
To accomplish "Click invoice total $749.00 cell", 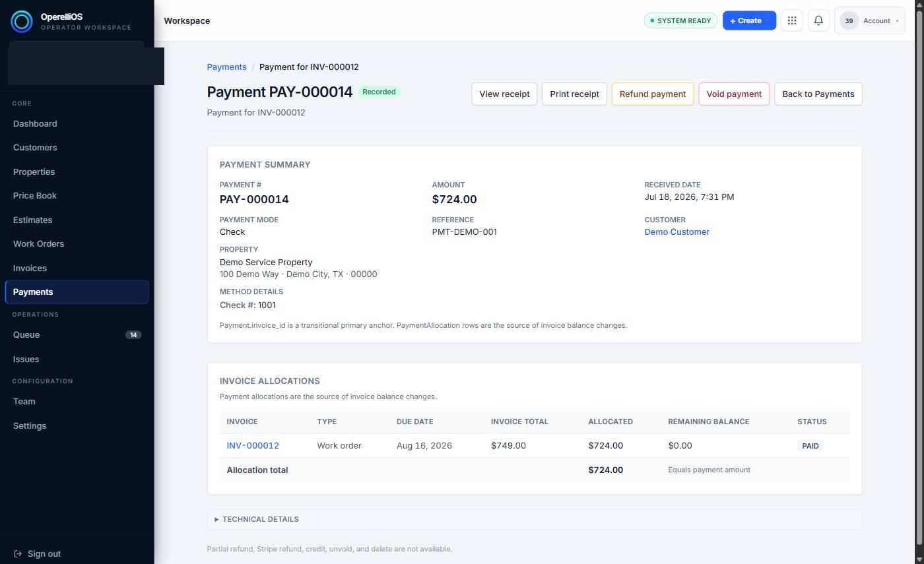I will tap(508, 446).
